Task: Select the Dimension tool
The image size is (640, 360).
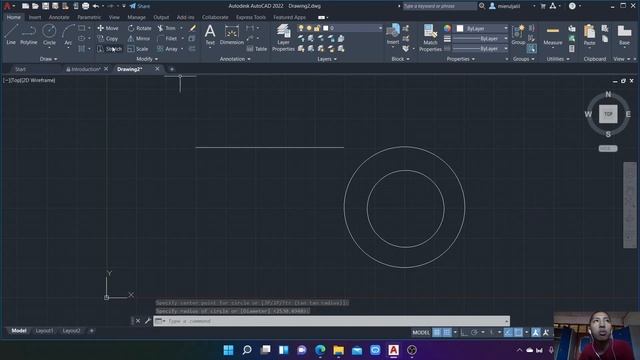Action: click(x=231, y=34)
